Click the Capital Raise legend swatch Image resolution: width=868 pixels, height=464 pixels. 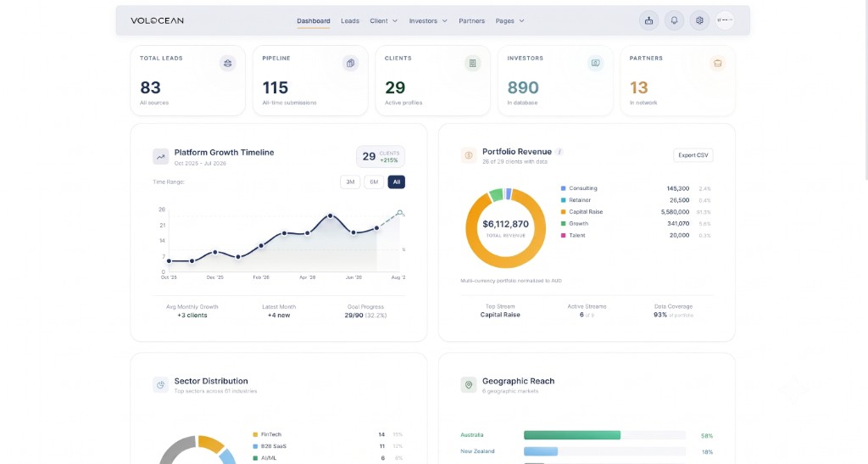pyautogui.click(x=564, y=212)
